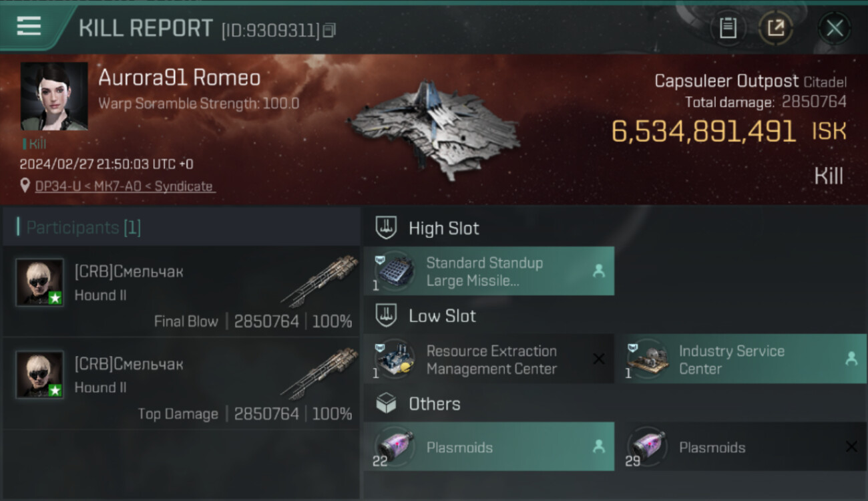
Task: Open the hamburger menu icon
Action: tap(29, 27)
